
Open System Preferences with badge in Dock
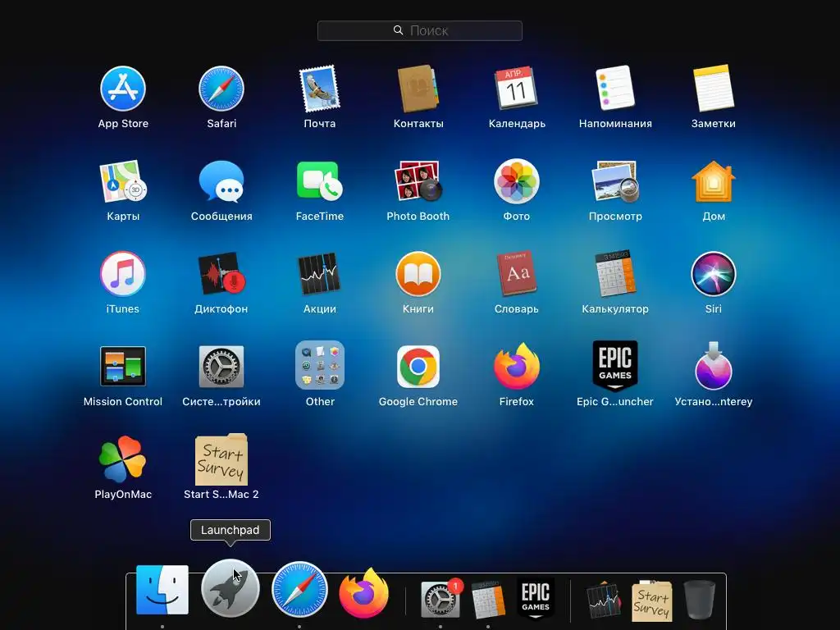[x=441, y=599]
